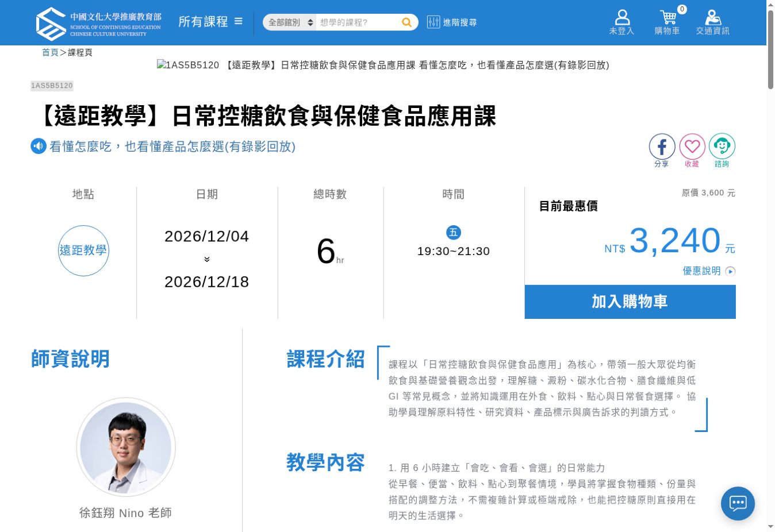Click the 課程介紹 heading

[326, 359]
